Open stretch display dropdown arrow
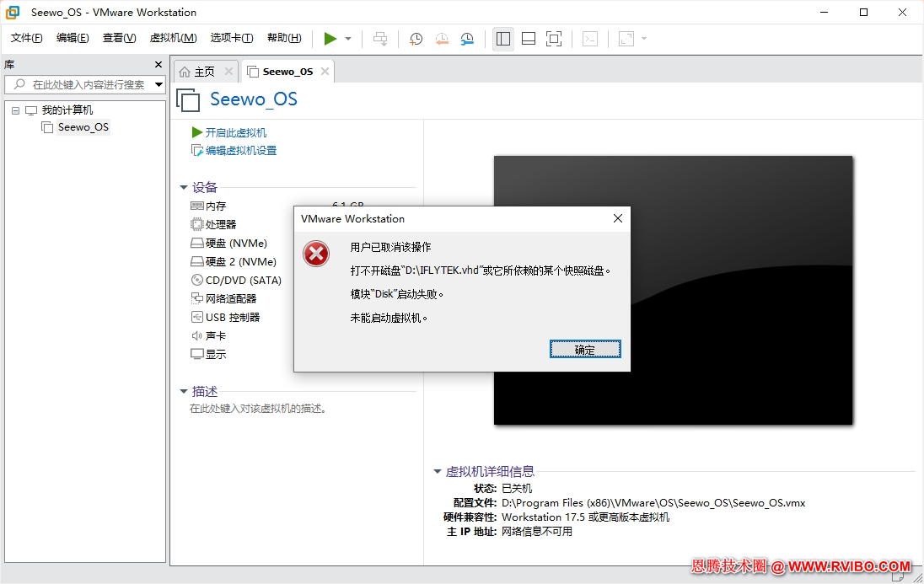 click(644, 39)
